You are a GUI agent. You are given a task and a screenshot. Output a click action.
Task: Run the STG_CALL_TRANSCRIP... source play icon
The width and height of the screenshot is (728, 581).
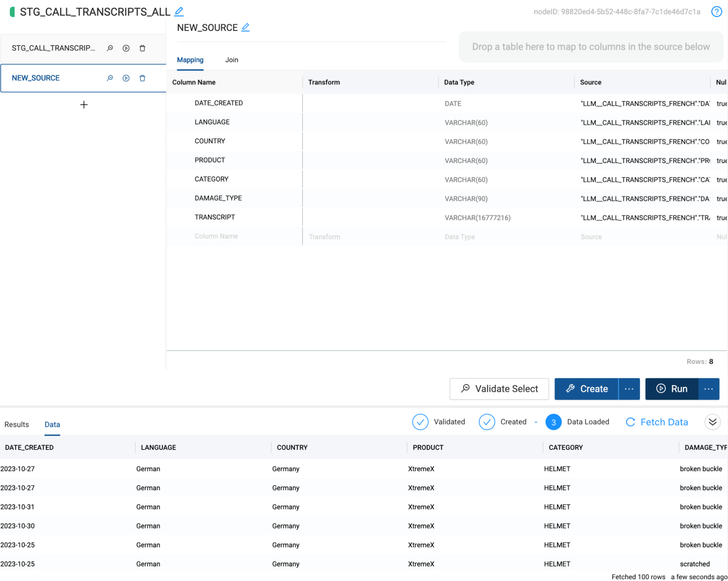click(126, 48)
